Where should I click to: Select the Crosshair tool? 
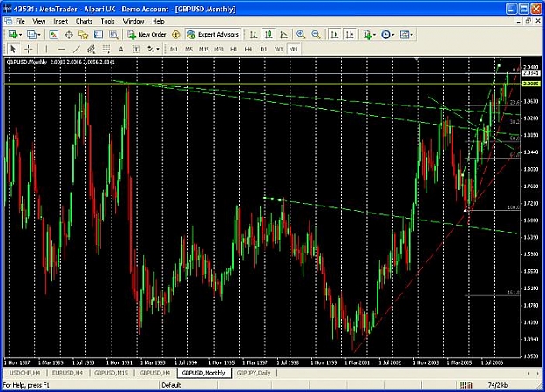pos(29,50)
